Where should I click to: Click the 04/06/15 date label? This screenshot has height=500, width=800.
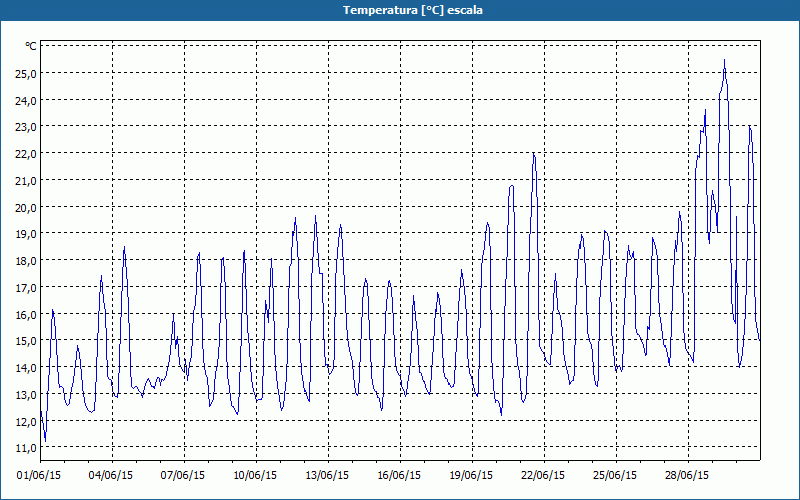pos(111,475)
